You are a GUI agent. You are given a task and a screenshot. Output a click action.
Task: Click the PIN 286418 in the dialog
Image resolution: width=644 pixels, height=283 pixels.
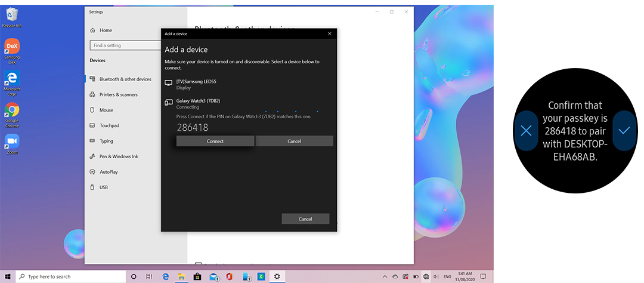click(x=192, y=128)
